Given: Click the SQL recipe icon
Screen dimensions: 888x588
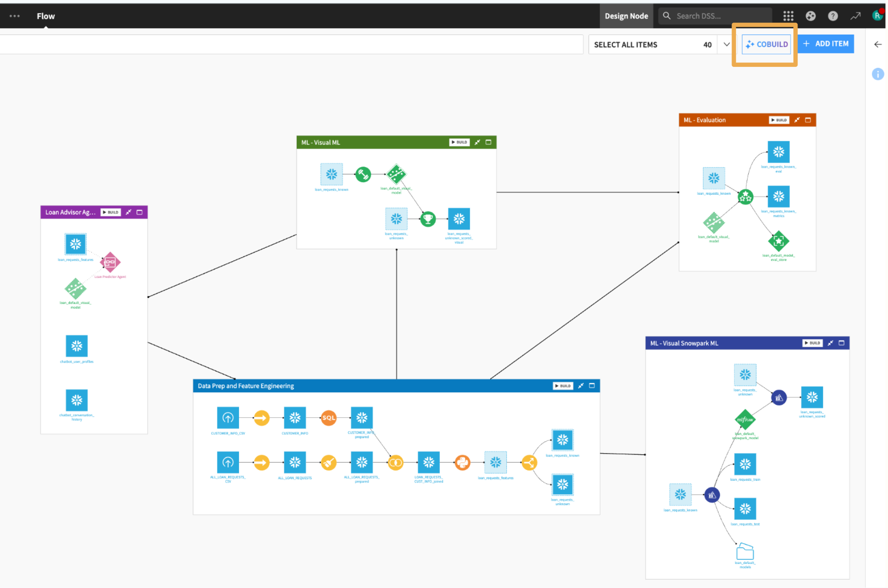Looking at the screenshot, I should coord(329,418).
